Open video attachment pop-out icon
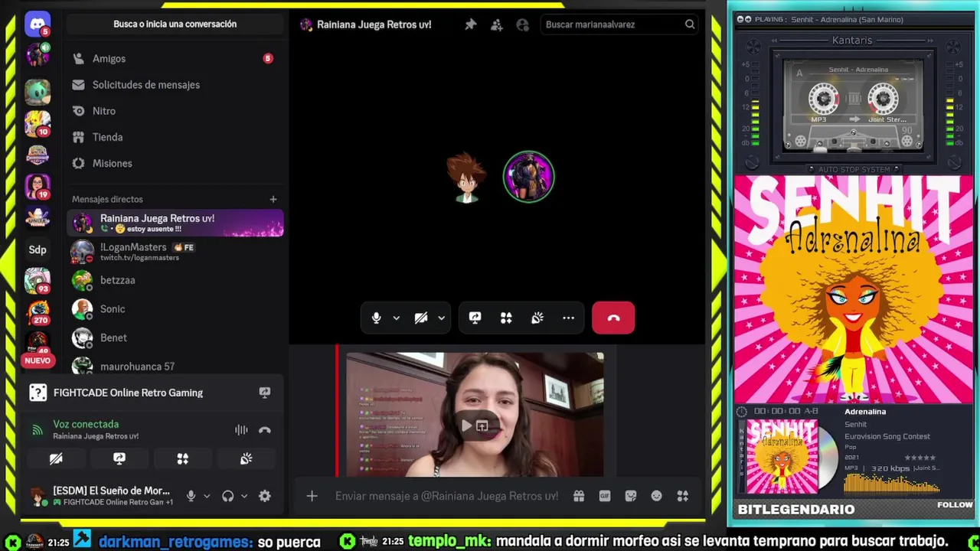The height and width of the screenshot is (551, 980). coord(482,425)
